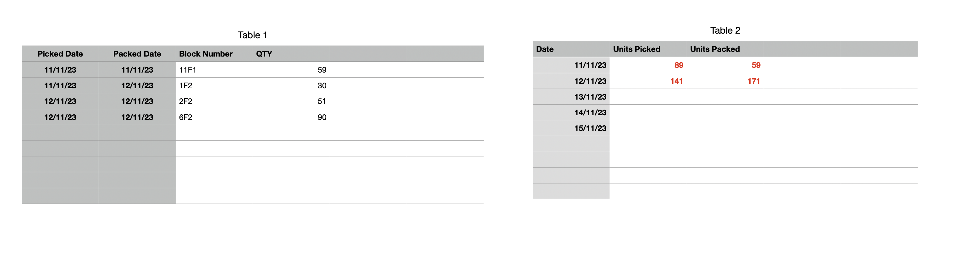Image resolution: width=980 pixels, height=262 pixels.
Task: Select the Units Picked header in Table 2
Action: click(648, 49)
